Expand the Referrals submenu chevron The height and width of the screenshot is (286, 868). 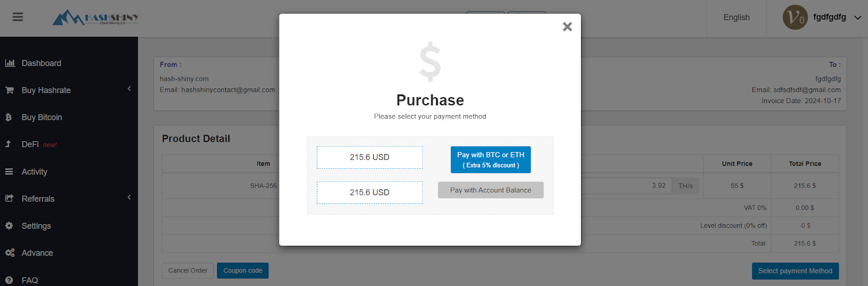click(x=129, y=198)
